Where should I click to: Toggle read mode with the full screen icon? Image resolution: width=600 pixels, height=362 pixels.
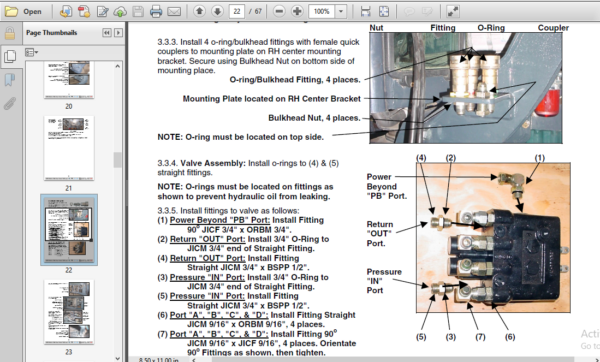click(x=453, y=11)
